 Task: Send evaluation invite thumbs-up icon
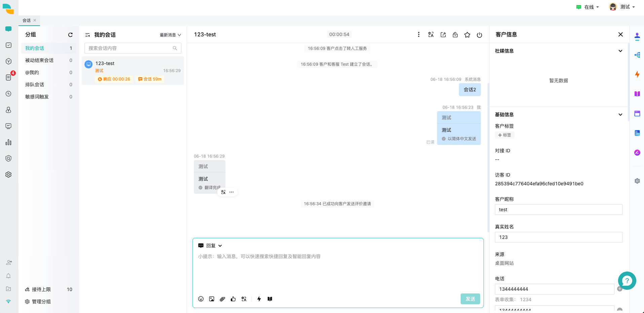233,299
